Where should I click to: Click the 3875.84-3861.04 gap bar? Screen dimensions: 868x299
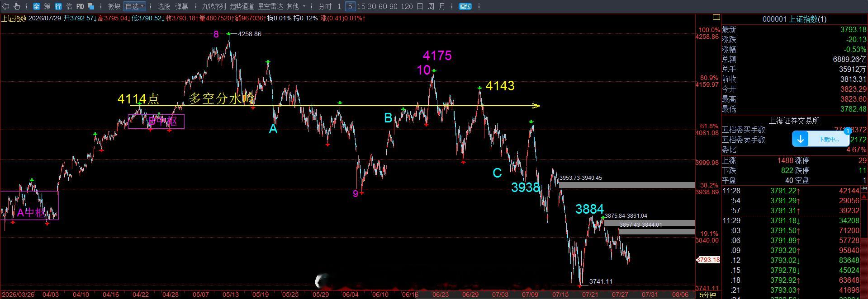[649, 223]
